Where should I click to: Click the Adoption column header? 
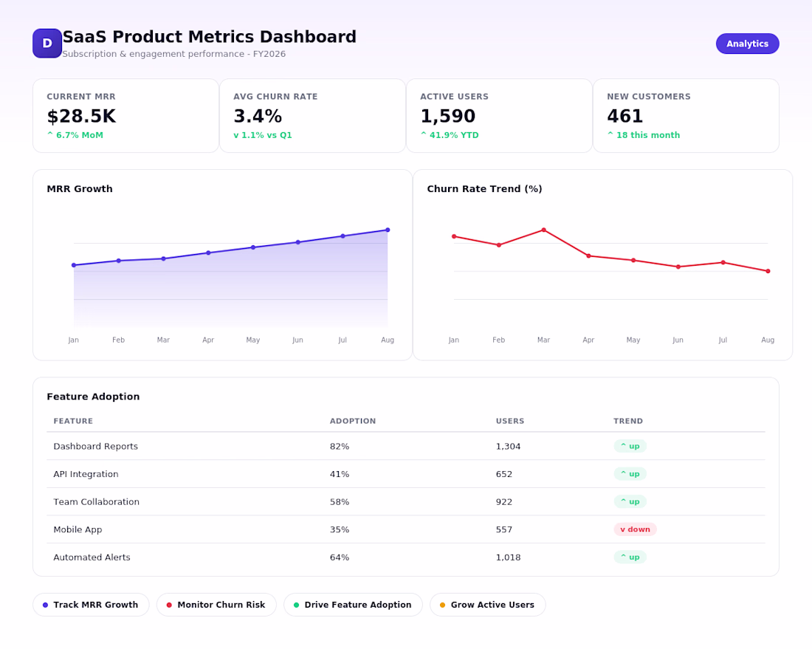pyautogui.click(x=353, y=421)
